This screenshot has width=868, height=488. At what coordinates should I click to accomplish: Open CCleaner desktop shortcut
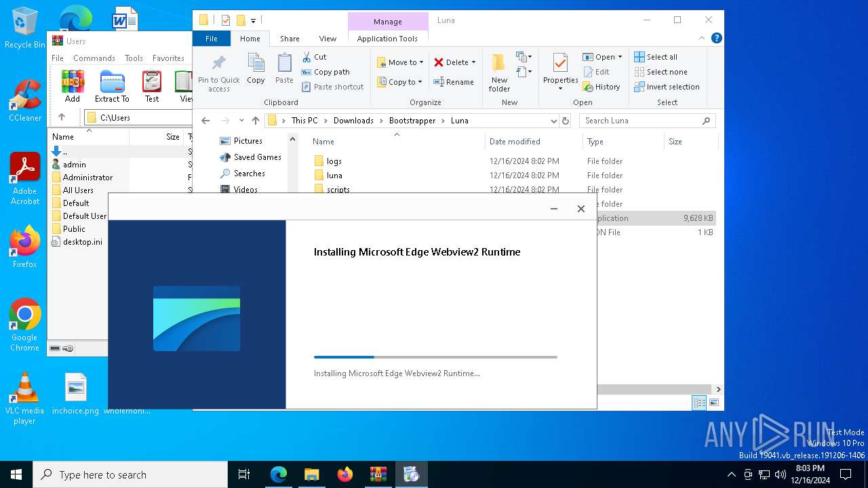coord(25,100)
